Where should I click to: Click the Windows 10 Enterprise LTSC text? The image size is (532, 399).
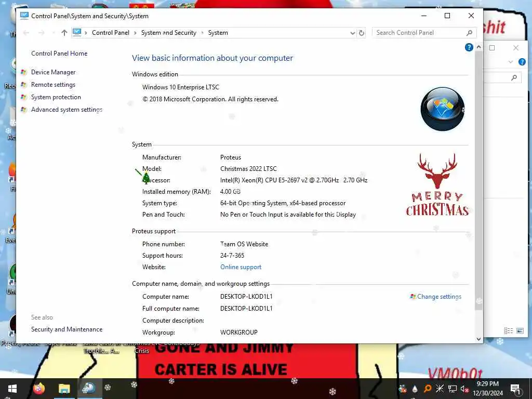(180, 87)
